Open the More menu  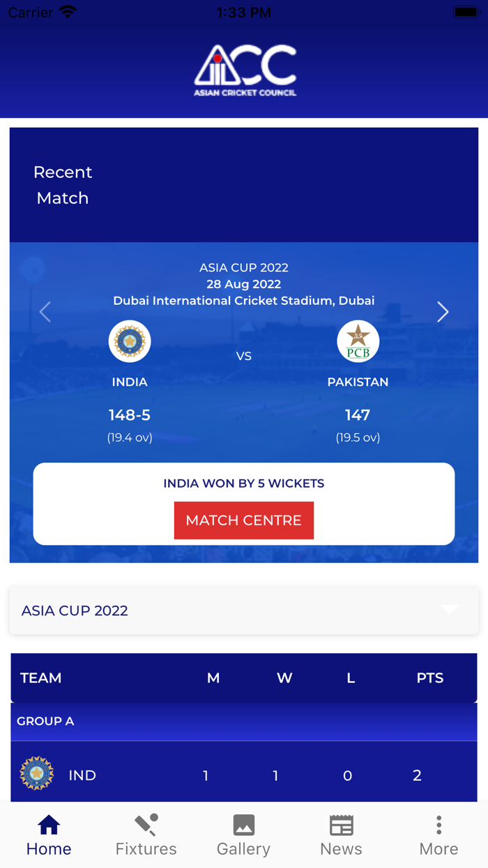pos(439,836)
